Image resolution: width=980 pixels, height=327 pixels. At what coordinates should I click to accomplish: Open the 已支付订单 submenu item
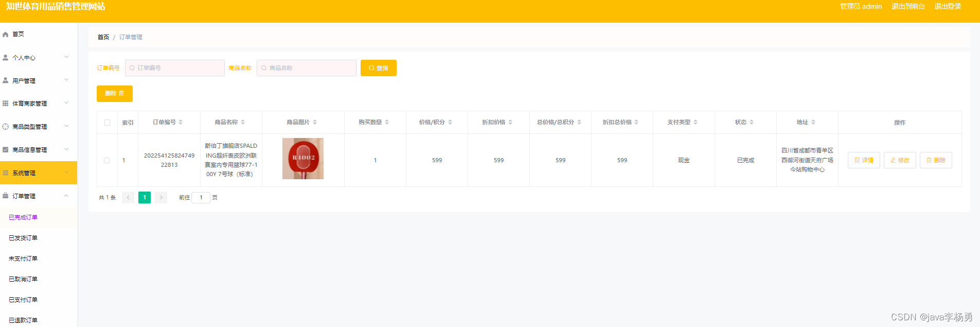point(39,300)
